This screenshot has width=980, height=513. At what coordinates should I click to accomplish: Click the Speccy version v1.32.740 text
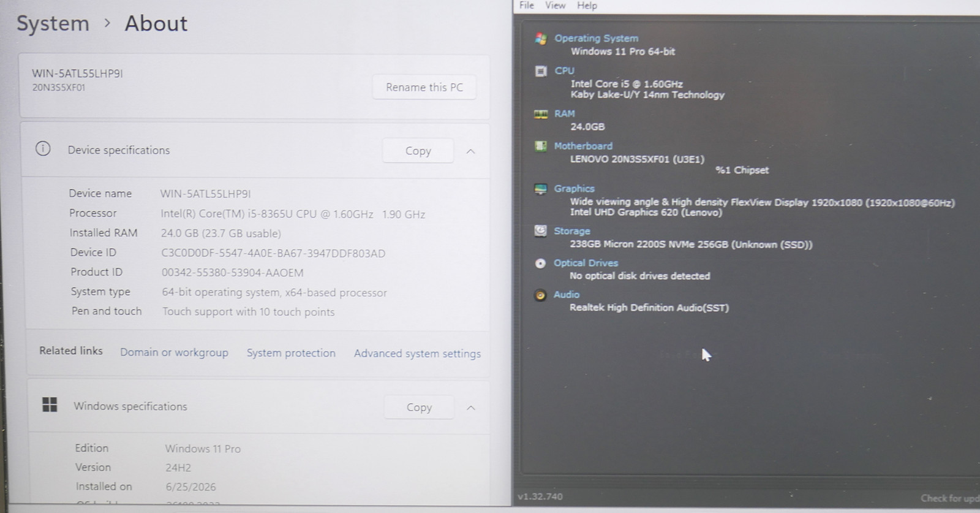(540, 496)
